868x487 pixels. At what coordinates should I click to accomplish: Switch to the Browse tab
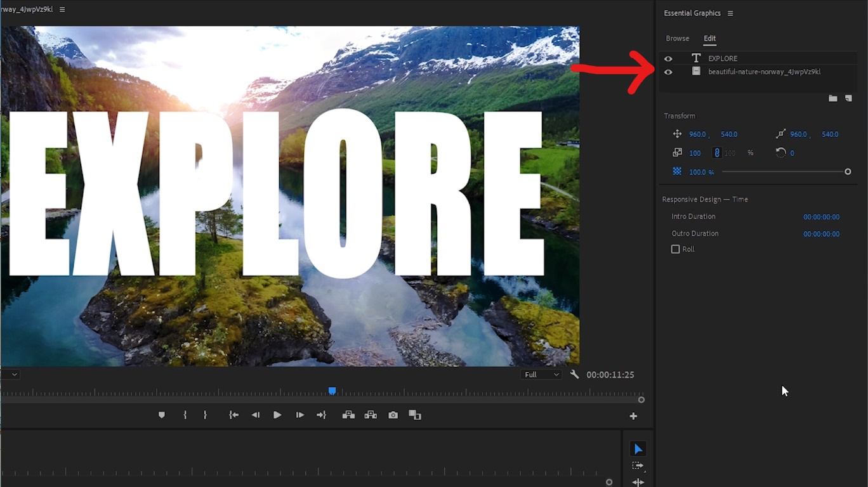pyautogui.click(x=677, y=39)
